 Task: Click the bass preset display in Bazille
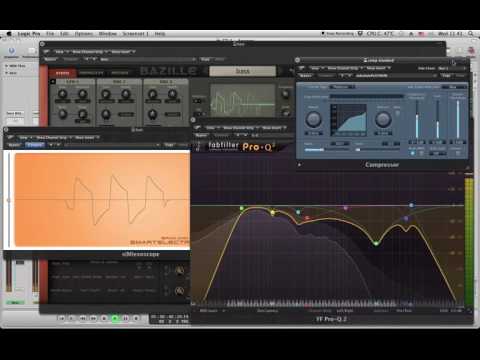(x=242, y=71)
